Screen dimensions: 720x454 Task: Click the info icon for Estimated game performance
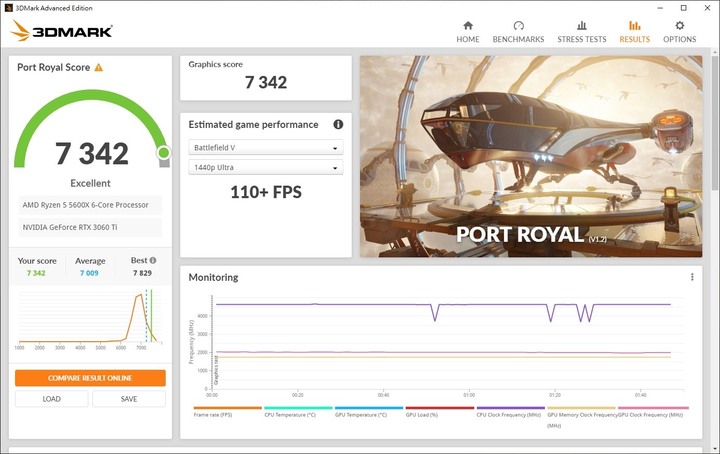pos(338,124)
